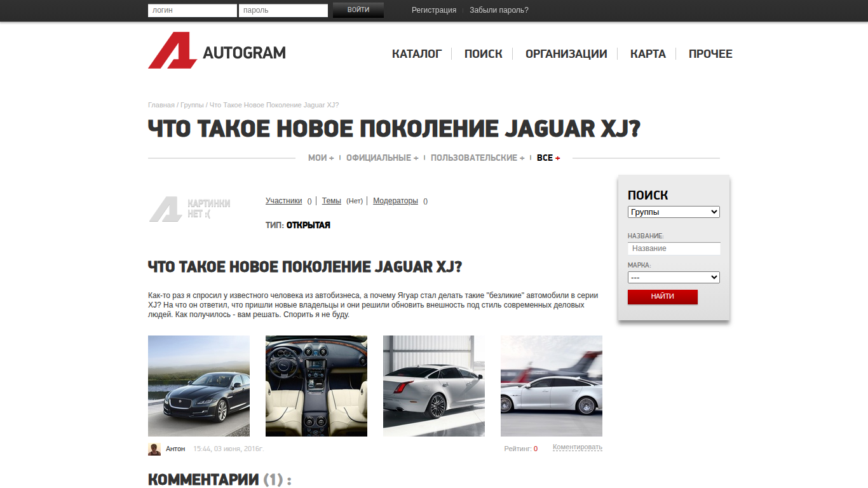Click the Тип: Открытая group type text
The height and width of the screenshot is (488, 868).
[298, 225]
